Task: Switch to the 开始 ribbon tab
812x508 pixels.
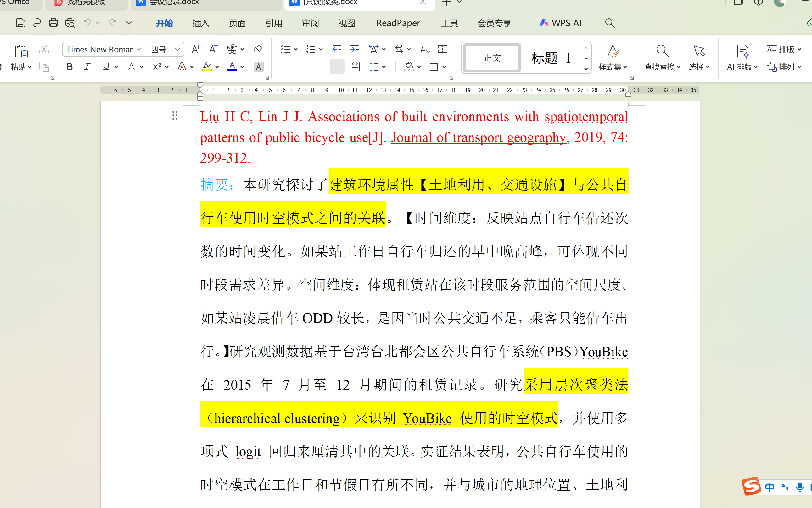Action: [x=164, y=23]
